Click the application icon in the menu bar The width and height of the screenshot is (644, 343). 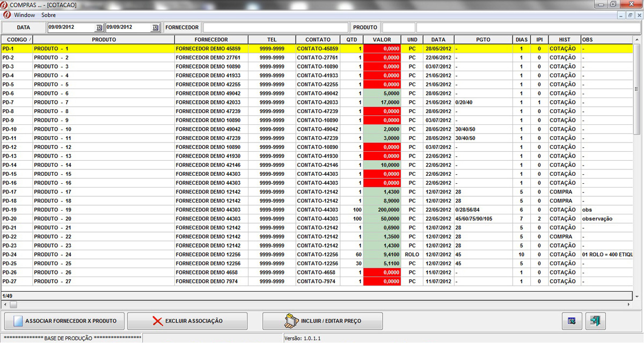pyautogui.click(x=7, y=15)
